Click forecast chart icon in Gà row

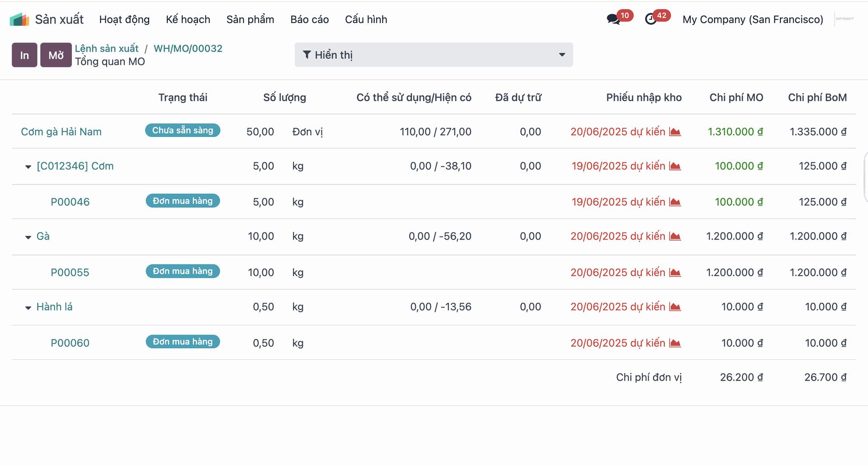pyautogui.click(x=675, y=236)
